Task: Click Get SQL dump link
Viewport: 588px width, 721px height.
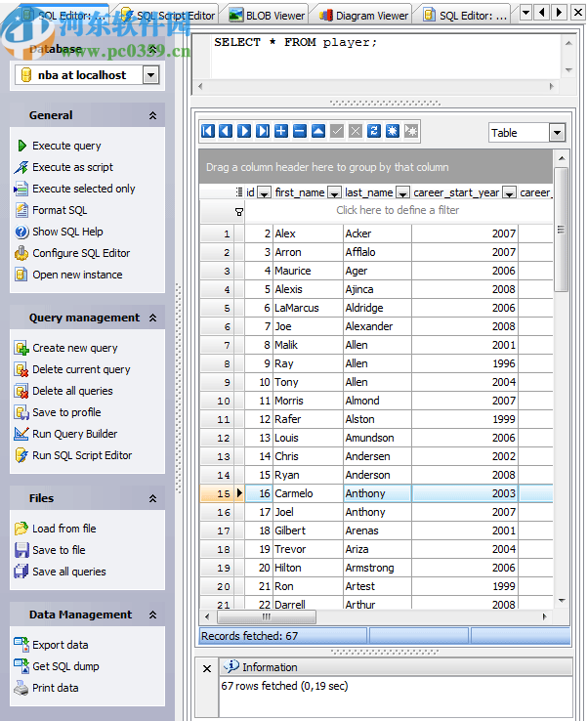Action: [x=65, y=666]
